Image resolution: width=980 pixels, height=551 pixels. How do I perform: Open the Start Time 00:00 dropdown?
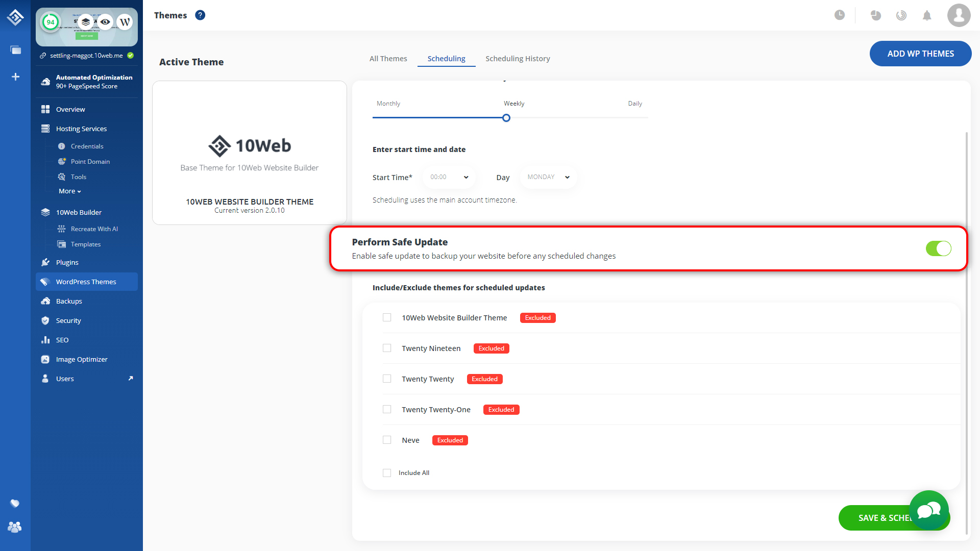(449, 177)
